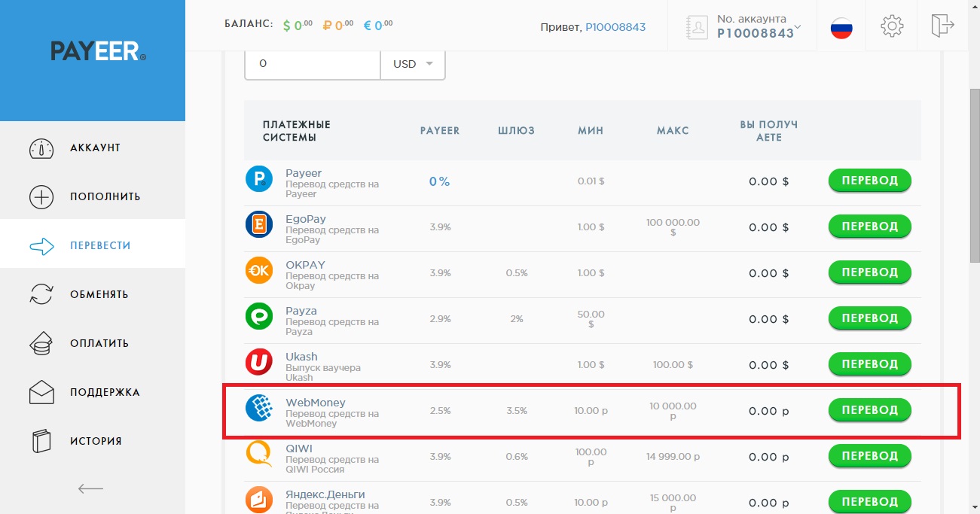Image resolution: width=980 pixels, height=514 pixels.
Task: Click EgoPay 100 000.00 $ maximum cell
Action: click(x=673, y=227)
